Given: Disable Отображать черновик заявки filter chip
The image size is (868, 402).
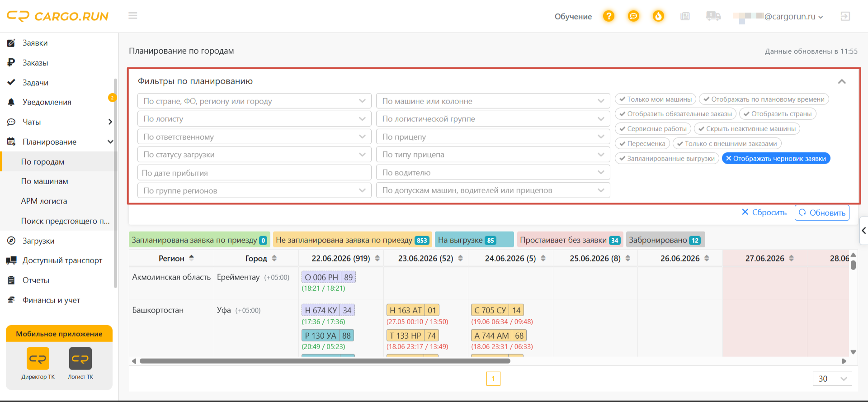Looking at the screenshot, I should 776,159.
